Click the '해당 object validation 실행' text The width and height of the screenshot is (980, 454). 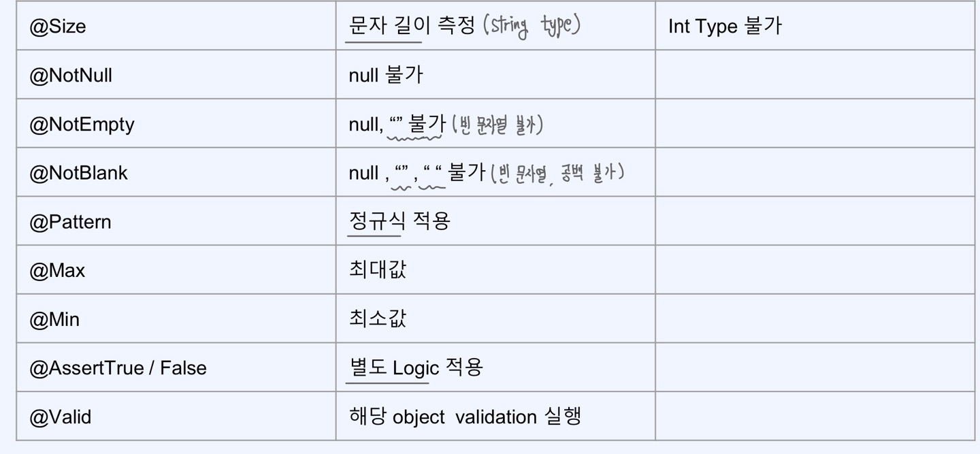[x=465, y=416]
